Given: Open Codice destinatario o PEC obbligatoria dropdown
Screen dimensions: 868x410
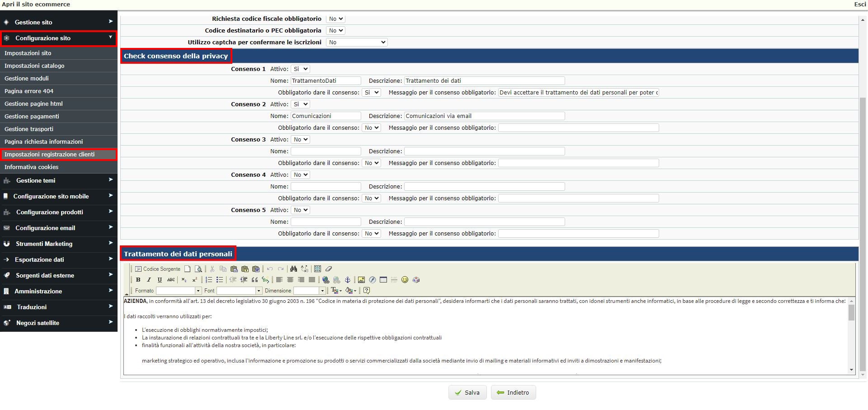Looking at the screenshot, I should 335,30.
